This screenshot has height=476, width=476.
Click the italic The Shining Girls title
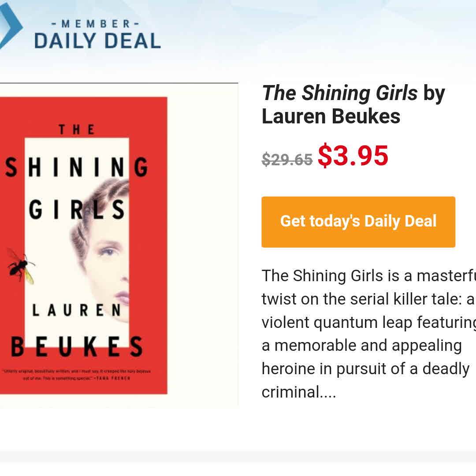(x=340, y=93)
